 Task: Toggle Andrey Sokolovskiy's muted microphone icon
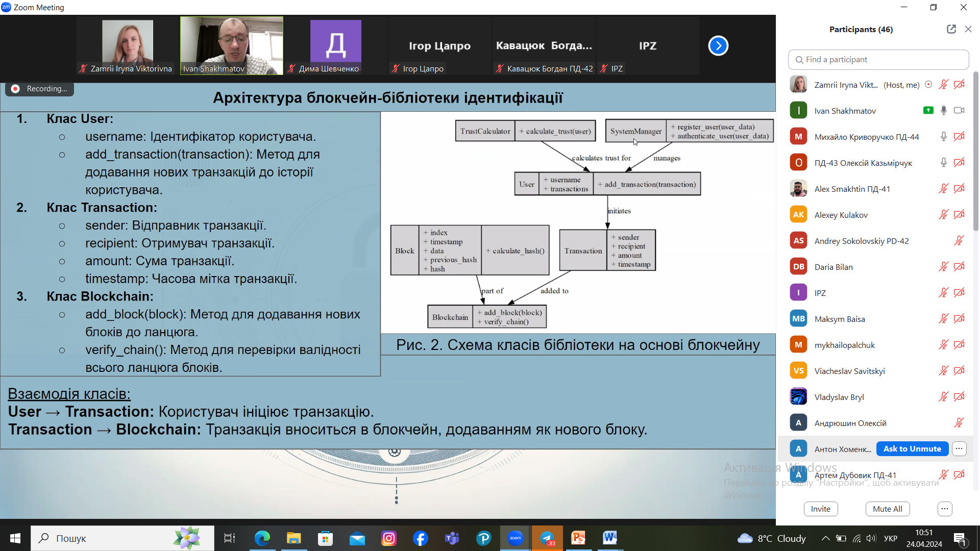click(959, 241)
